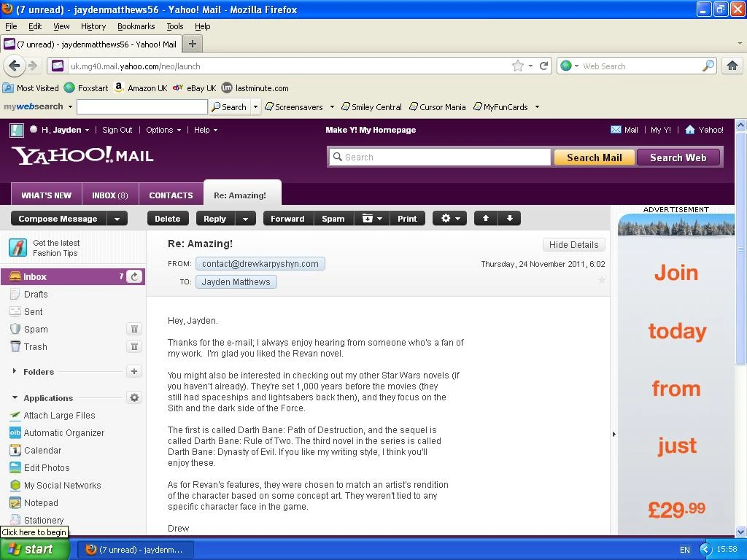
Task: Click the EN language indicator in tray
Action: pyautogui.click(x=684, y=550)
